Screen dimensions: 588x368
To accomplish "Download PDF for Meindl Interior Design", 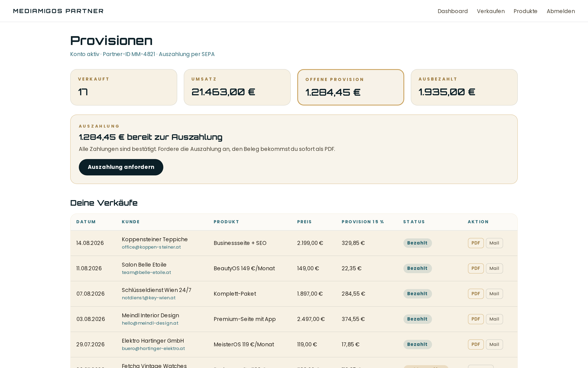I will 476,319.
